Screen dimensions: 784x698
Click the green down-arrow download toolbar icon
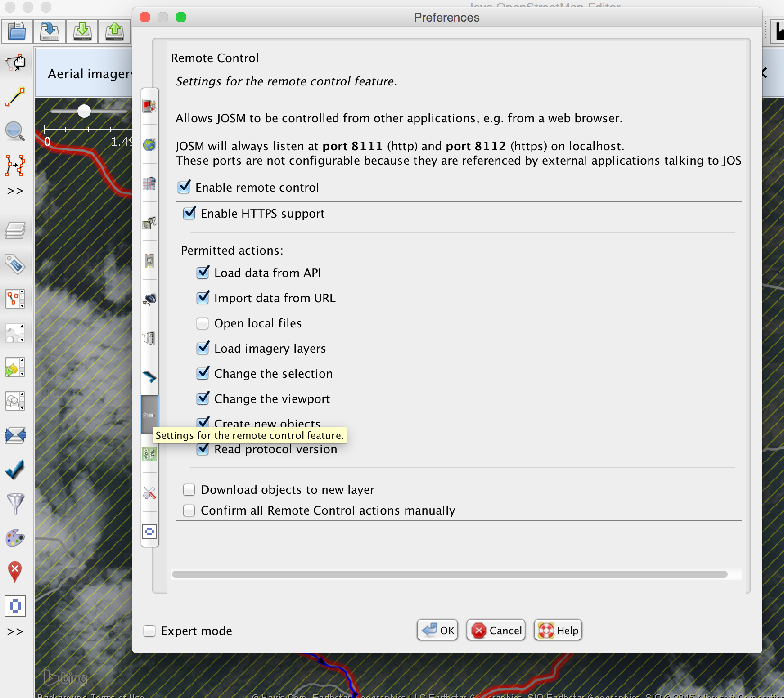82,31
